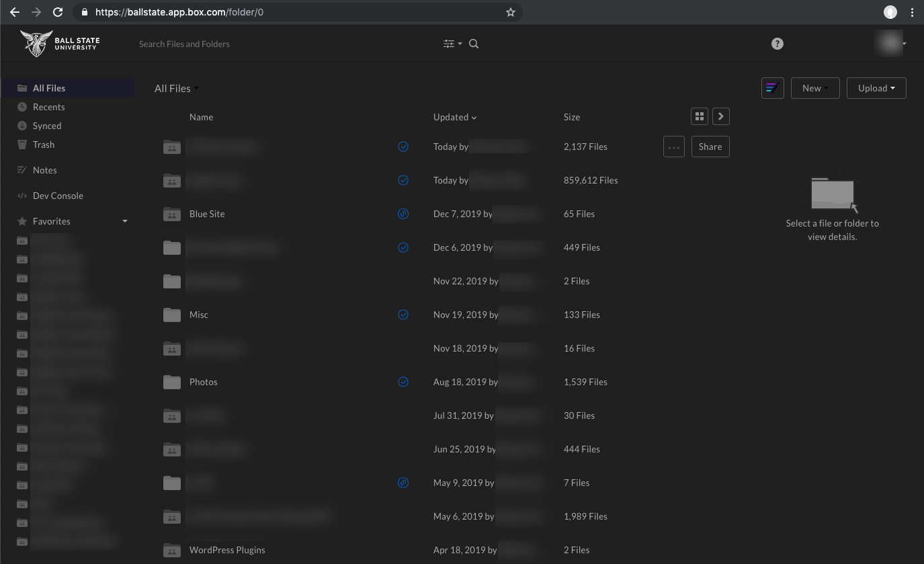Collapse the Favorites section
This screenshot has width=924, height=564.
point(124,220)
